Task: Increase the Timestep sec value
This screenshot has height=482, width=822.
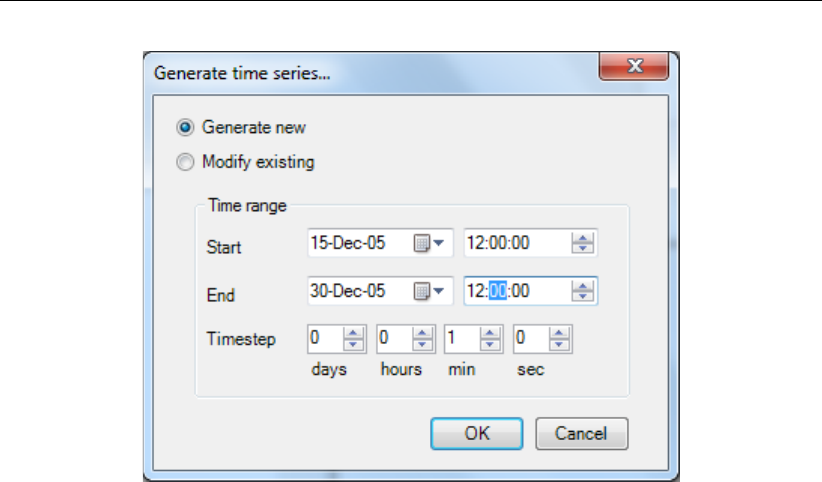Action: pos(562,334)
